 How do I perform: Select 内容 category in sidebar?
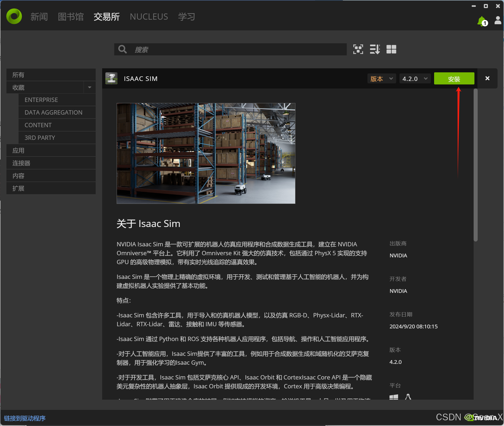point(51,176)
